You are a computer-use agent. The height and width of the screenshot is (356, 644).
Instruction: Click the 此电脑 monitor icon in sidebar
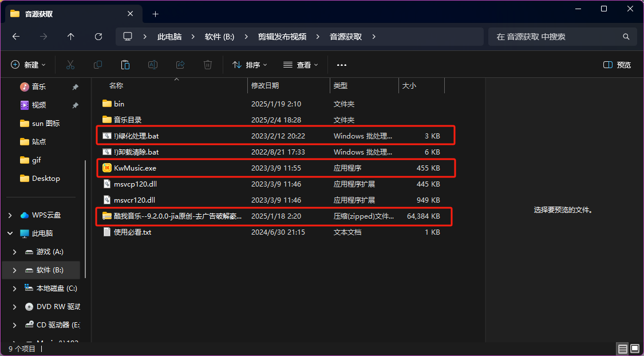click(25, 233)
